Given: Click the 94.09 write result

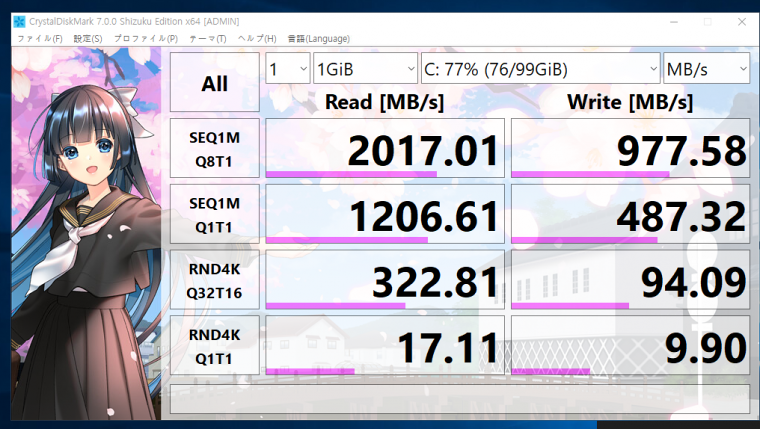Looking at the screenshot, I should (x=631, y=280).
